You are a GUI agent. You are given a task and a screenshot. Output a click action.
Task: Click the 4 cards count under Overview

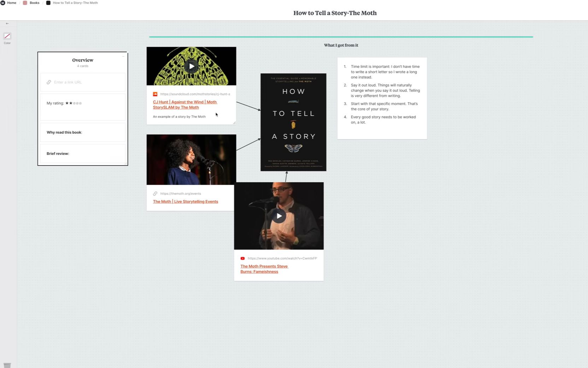(83, 66)
